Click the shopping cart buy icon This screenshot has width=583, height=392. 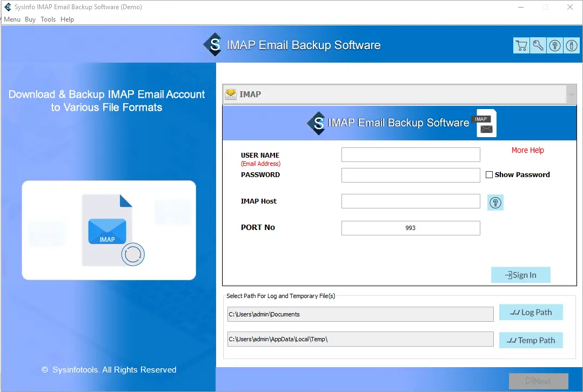coord(521,45)
